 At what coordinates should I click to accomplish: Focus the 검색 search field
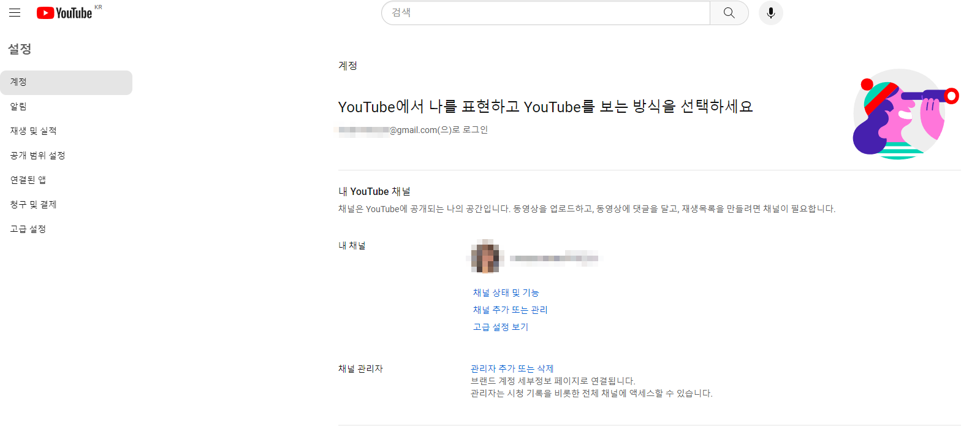point(545,13)
